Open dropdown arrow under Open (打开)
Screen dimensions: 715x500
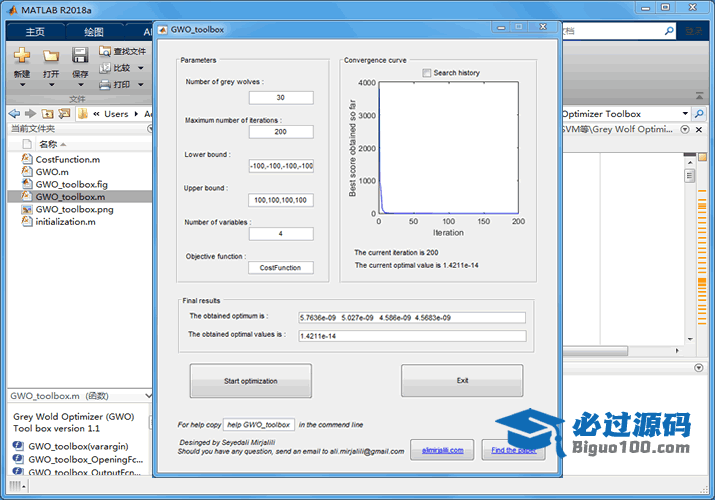[x=51, y=85]
